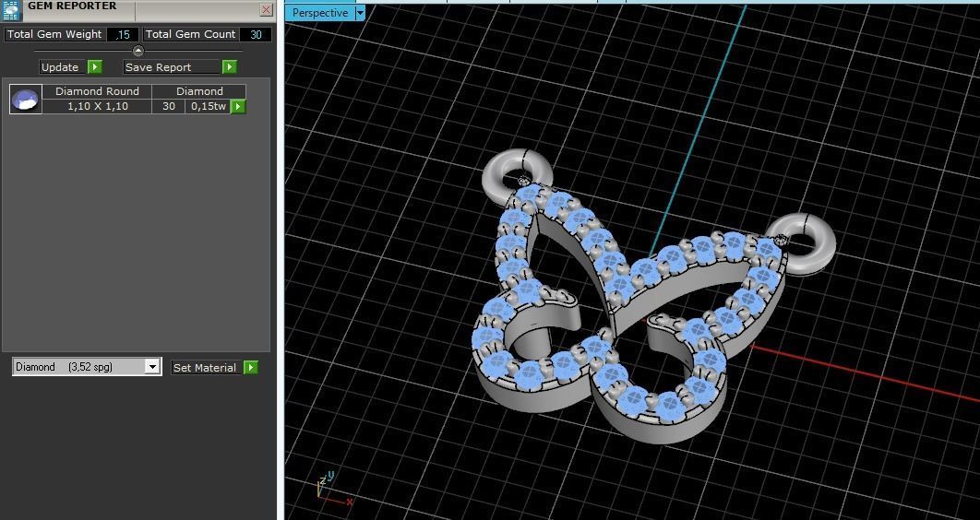Click the Update label button
The height and width of the screenshot is (520, 980).
pyautogui.click(x=61, y=66)
